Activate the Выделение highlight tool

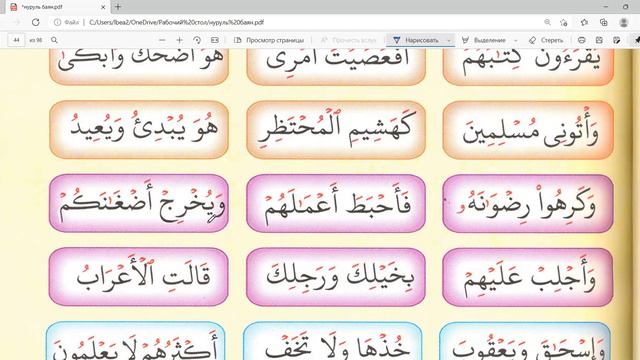pos(484,40)
